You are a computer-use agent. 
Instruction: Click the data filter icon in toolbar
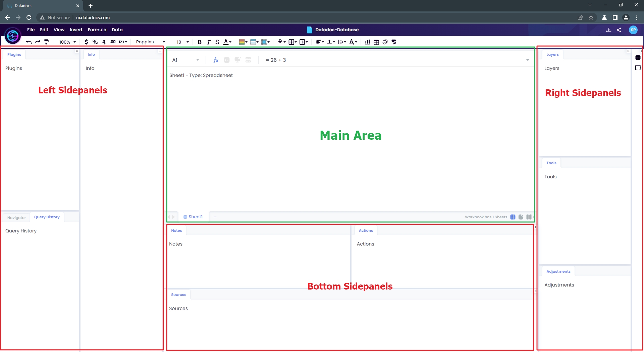coord(393,42)
